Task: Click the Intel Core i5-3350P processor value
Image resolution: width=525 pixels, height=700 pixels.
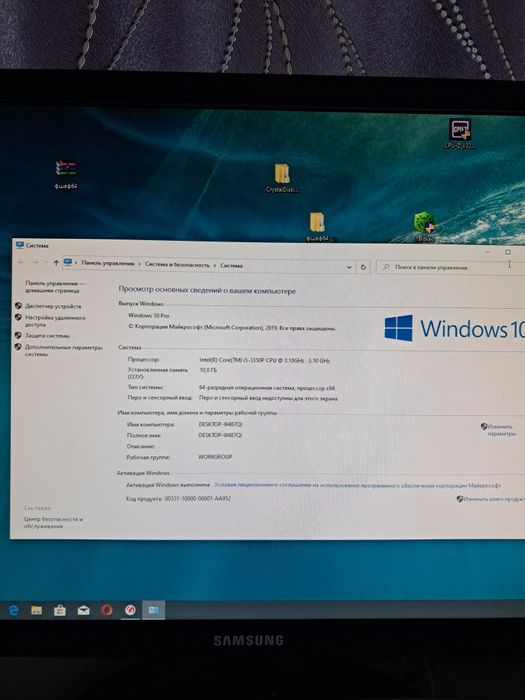Action: tap(264, 360)
